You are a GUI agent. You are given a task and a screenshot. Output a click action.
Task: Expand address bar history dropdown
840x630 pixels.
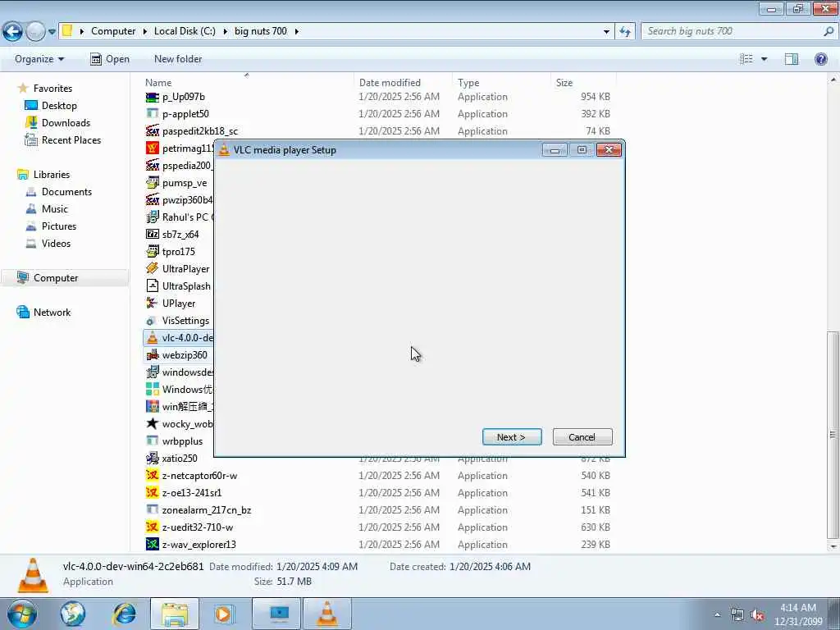pyautogui.click(x=606, y=32)
